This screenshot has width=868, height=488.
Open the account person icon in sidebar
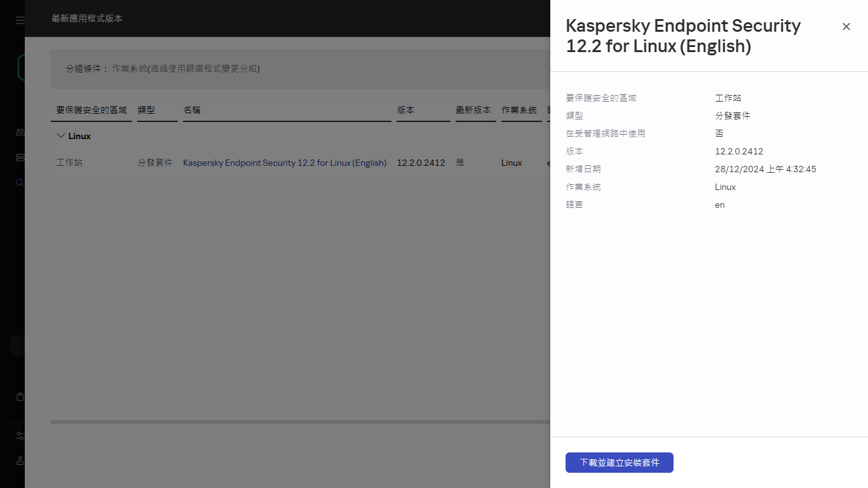(x=20, y=461)
